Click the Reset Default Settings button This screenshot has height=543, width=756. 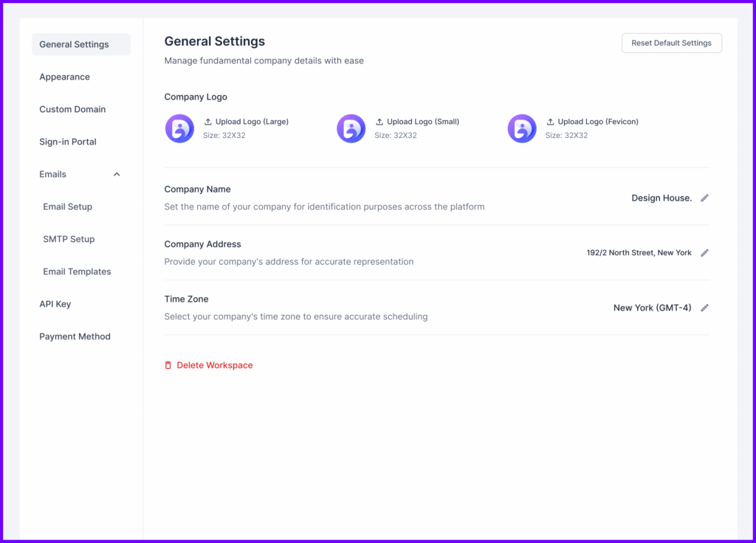pyautogui.click(x=671, y=43)
